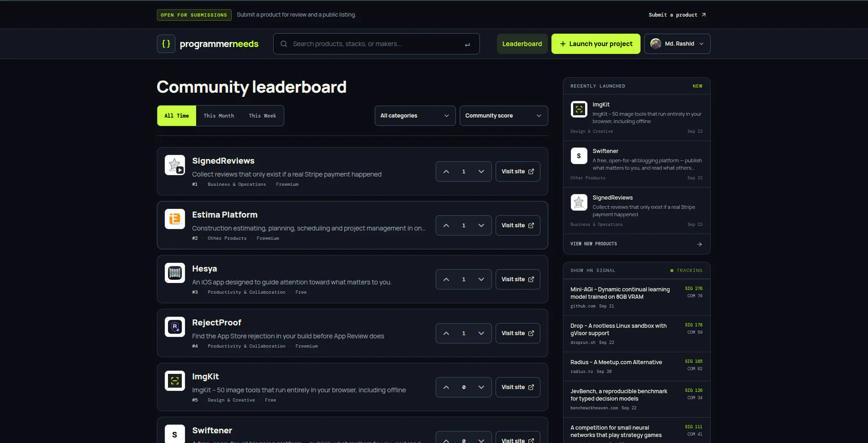This screenshot has width=868, height=443.
Task: Click the arrow next to View New Products
Action: point(700,244)
